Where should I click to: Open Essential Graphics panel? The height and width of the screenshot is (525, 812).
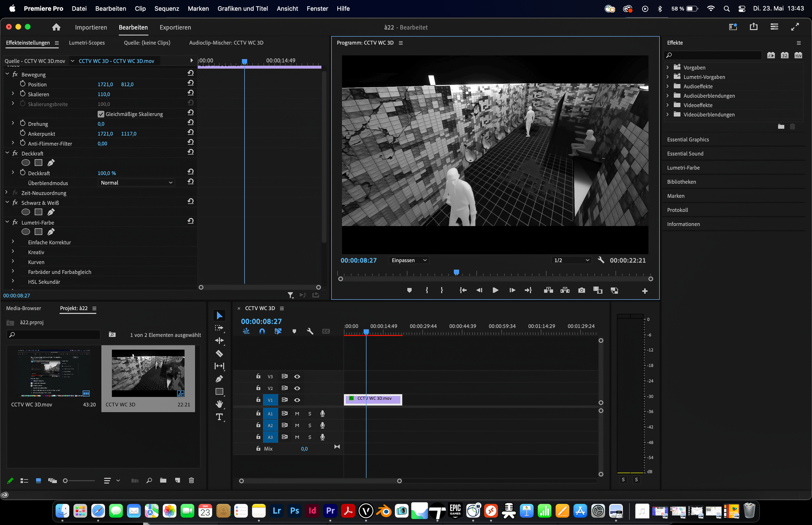(688, 139)
